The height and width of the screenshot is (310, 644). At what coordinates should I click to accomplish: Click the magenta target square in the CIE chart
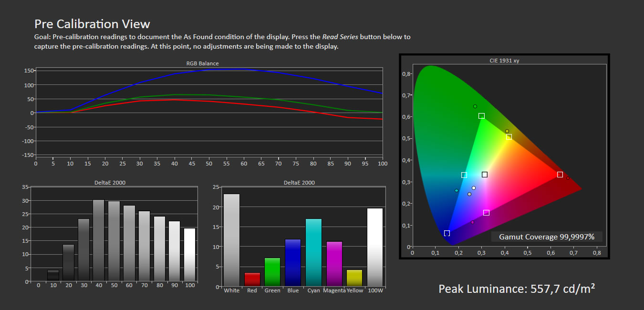[x=486, y=213]
